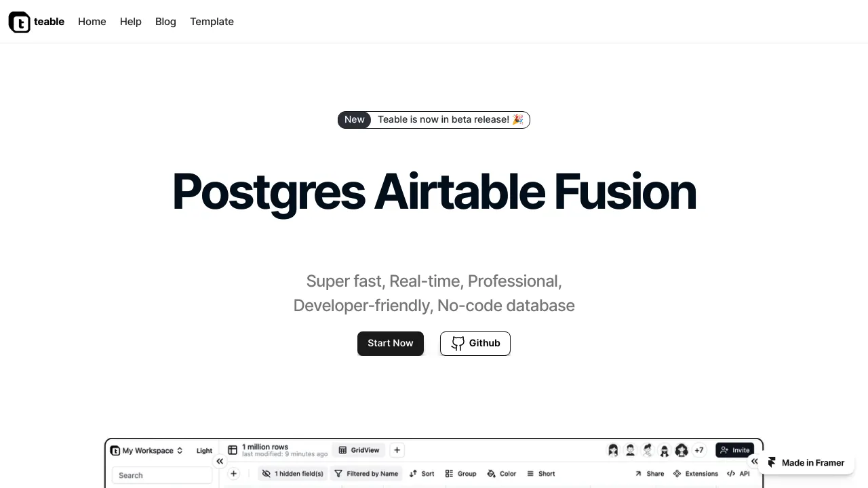868x488 pixels.
Task: Open the Filtered by Name filter
Action: (366, 474)
